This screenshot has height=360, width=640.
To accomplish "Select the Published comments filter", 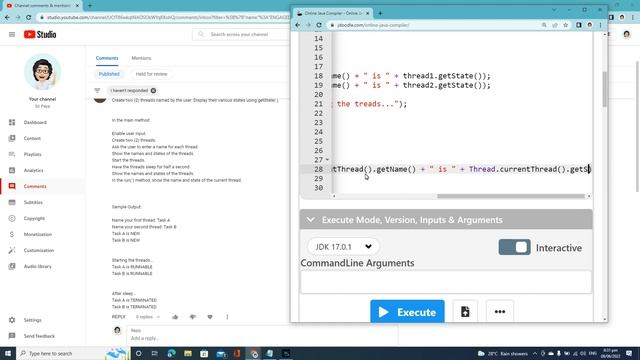I will pyautogui.click(x=109, y=74).
